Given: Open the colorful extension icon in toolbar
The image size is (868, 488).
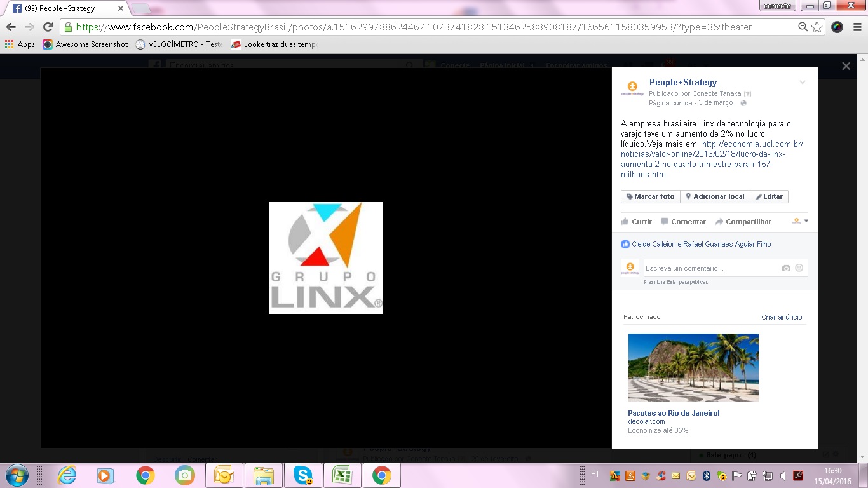Looking at the screenshot, I should point(837,27).
